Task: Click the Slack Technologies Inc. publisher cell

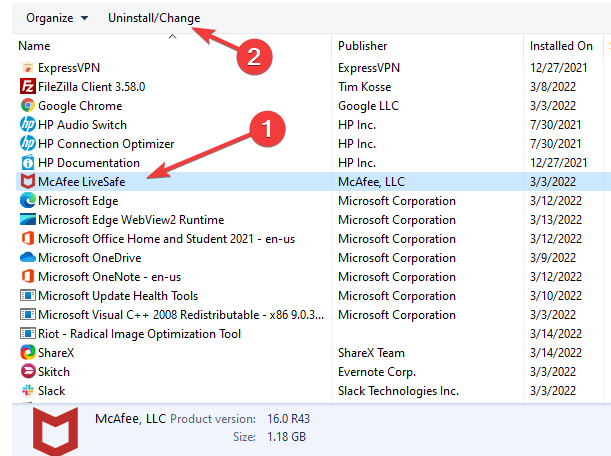Action: click(x=398, y=391)
